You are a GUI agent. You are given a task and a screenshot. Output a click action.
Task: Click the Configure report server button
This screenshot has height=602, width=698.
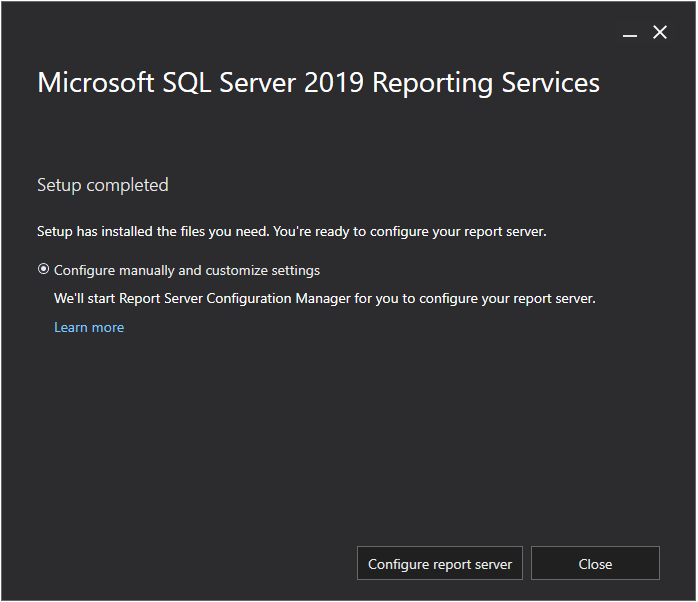pos(440,563)
